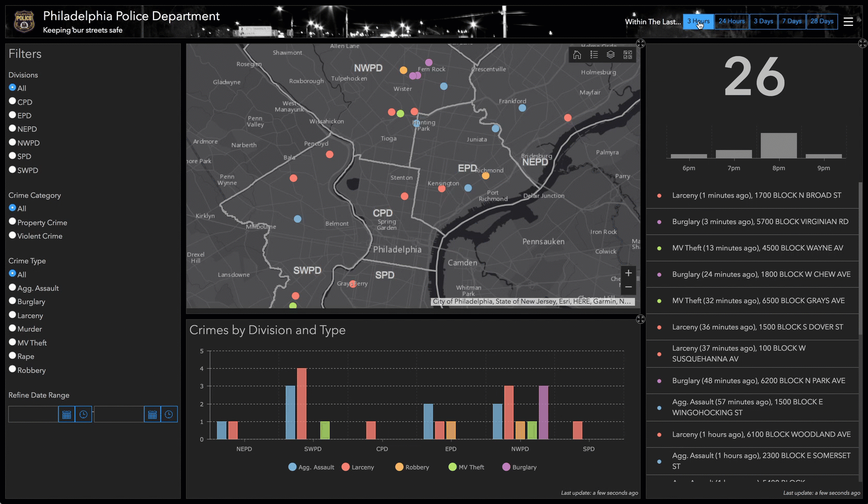The height and width of the screenshot is (504, 868).
Task: Open Burglary 1800 BLOCK W CHEW AVE entry
Action: (x=752, y=274)
